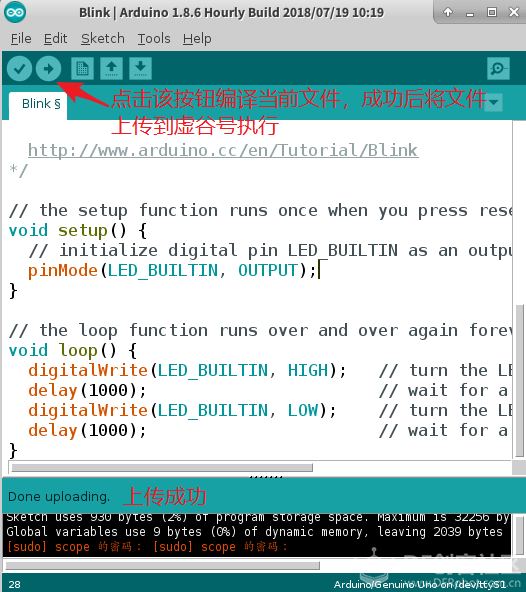Follow the arduino.cc Tutorial Blink link

[x=223, y=150]
